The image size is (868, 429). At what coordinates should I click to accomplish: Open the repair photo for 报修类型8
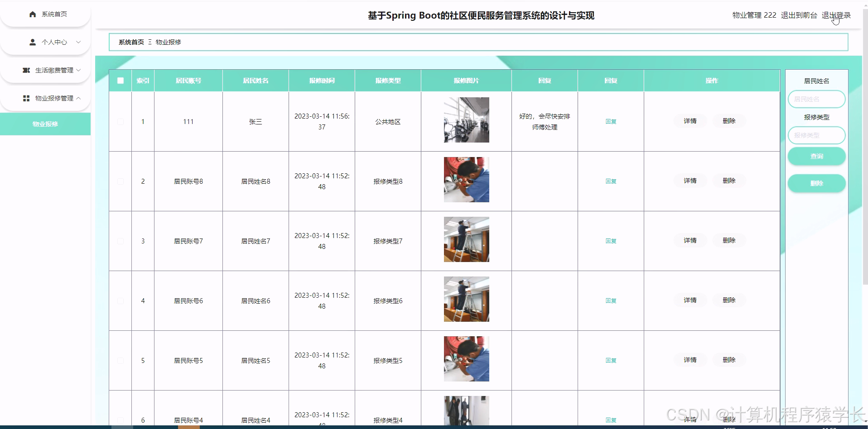(x=466, y=180)
